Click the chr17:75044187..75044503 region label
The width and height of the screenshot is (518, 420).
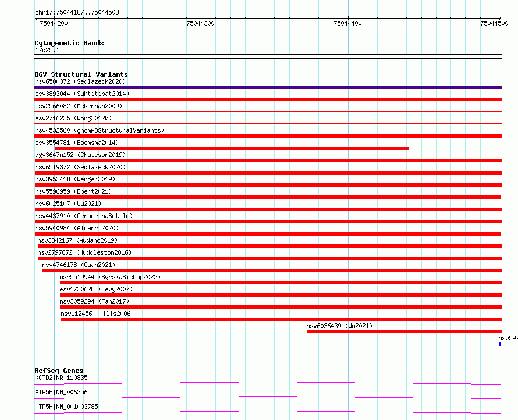pyautogui.click(x=77, y=12)
